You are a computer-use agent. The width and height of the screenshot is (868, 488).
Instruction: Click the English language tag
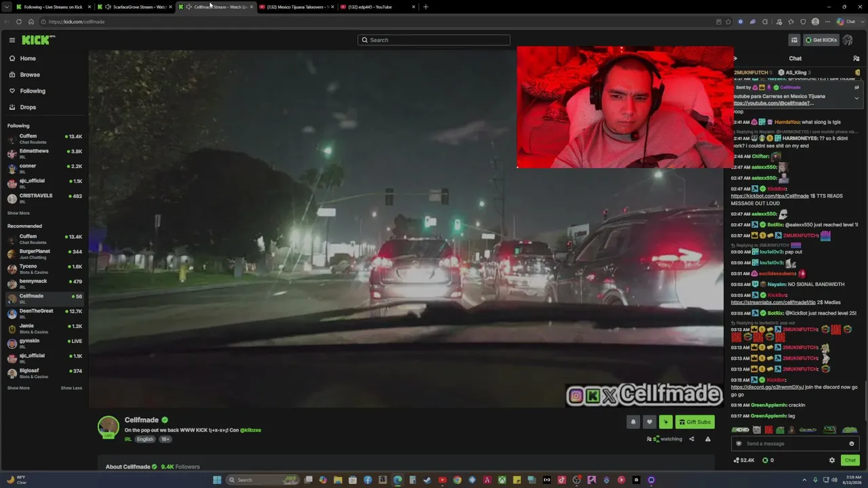click(145, 439)
